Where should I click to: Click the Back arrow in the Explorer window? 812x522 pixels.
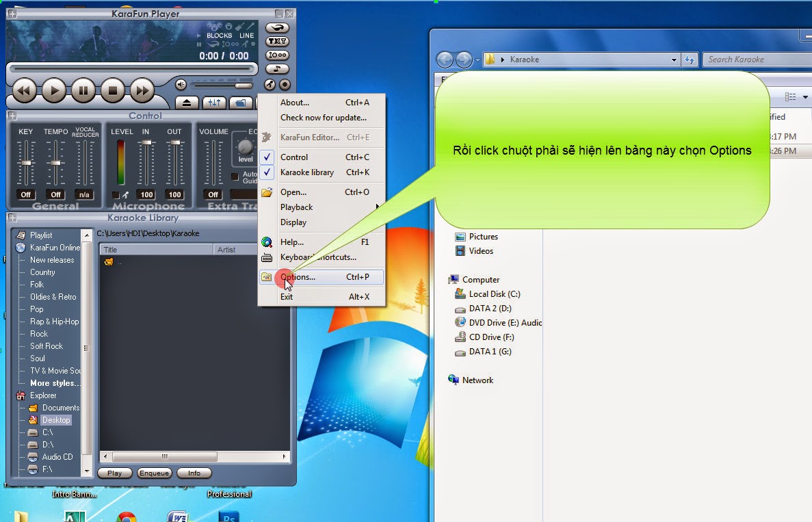[445, 60]
